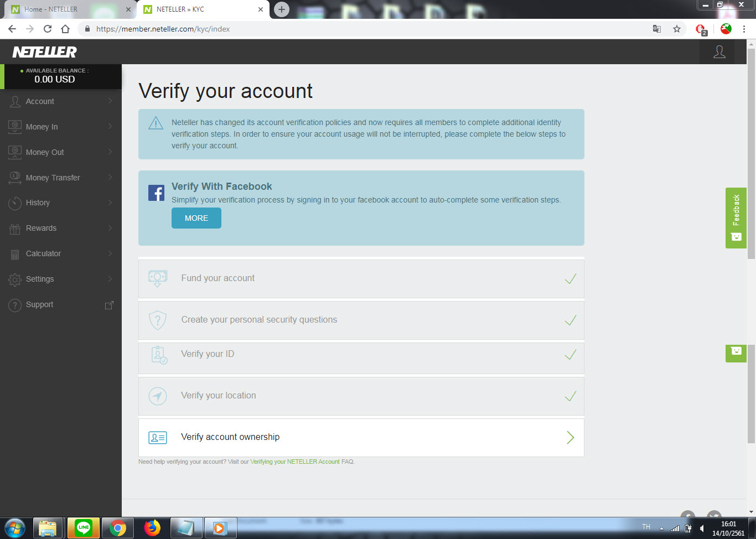This screenshot has width=756, height=539.
Task: Go to browser home page icon
Action: click(x=65, y=29)
